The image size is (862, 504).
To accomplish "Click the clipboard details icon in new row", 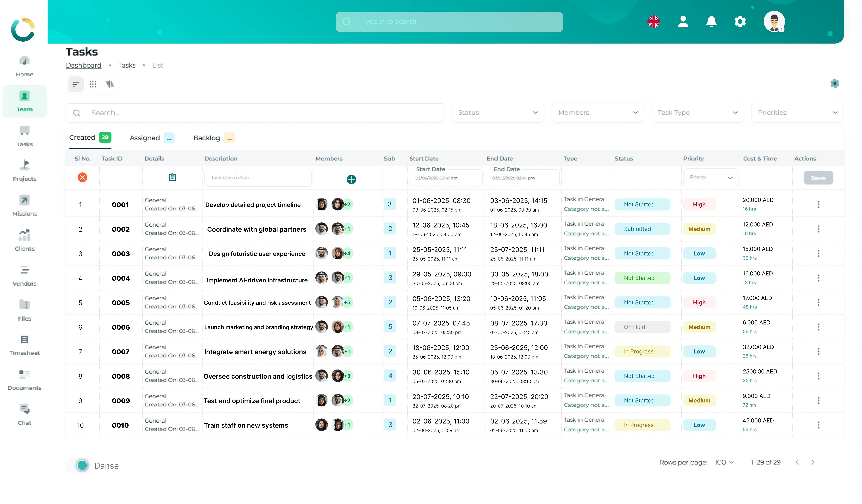I will click(x=172, y=177).
